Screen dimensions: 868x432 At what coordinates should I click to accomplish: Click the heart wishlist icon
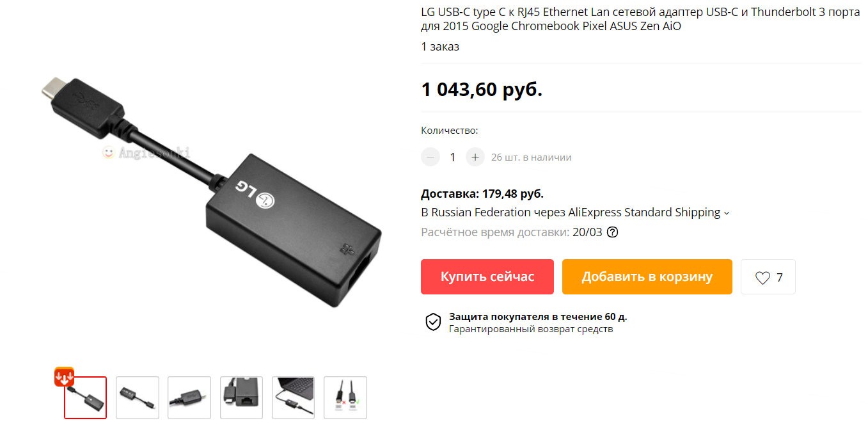762,278
